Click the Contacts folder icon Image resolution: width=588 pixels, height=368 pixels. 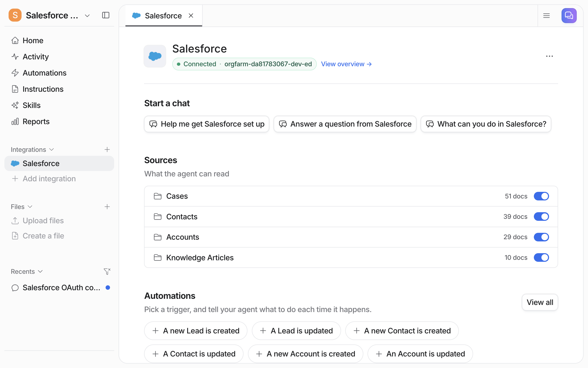click(158, 217)
